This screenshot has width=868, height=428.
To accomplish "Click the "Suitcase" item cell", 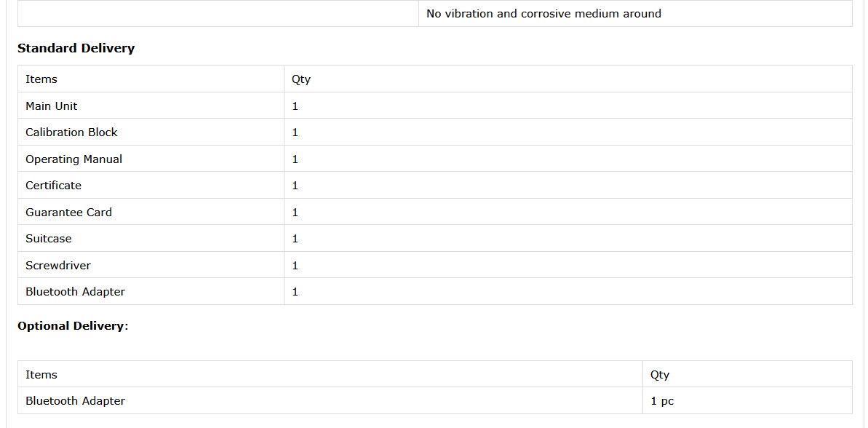I will (x=49, y=239).
